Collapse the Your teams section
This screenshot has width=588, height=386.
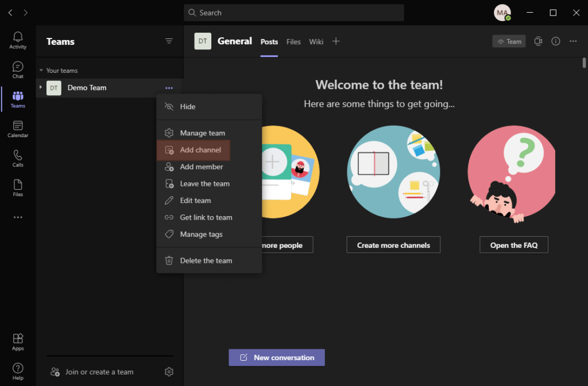pos(41,71)
